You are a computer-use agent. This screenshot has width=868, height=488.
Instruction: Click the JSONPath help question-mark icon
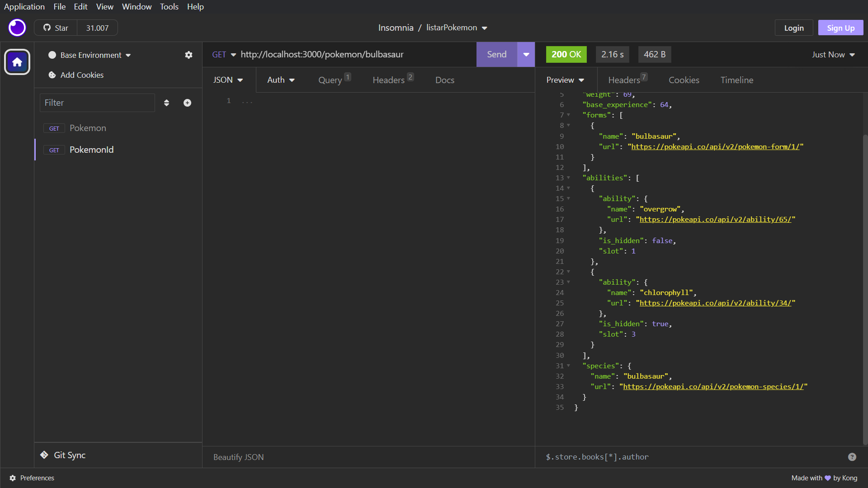853,457
